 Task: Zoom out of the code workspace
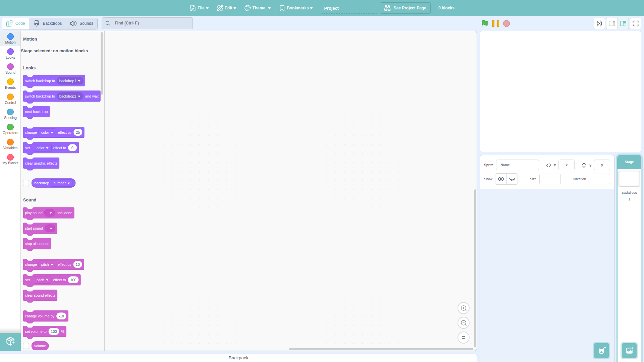coord(464,323)
